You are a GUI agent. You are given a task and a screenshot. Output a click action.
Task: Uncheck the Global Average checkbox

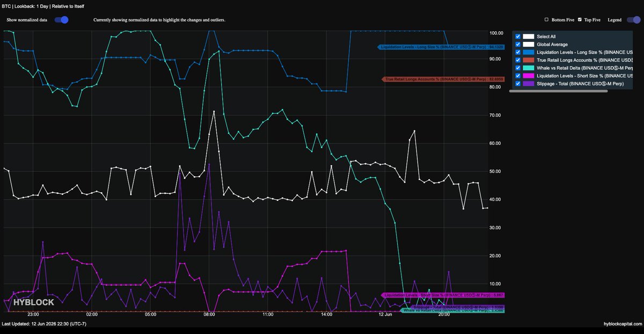tap(518, 45)
